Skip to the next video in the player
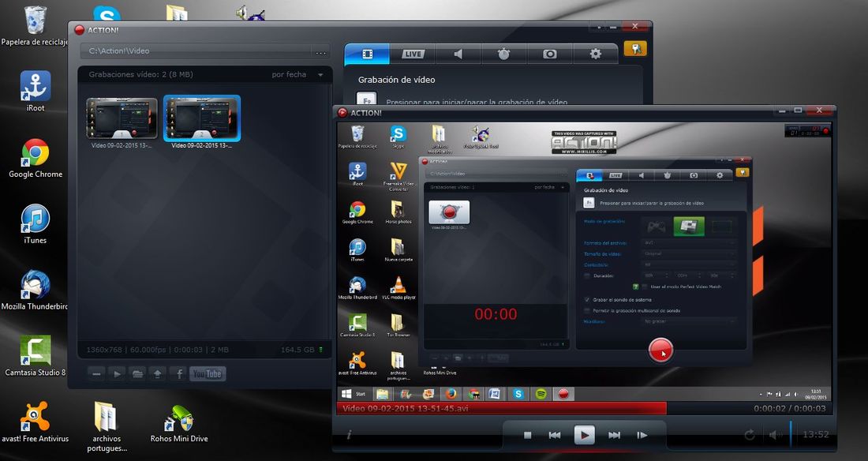The height and width of the screenshot is (461, 868). (614, 436)
